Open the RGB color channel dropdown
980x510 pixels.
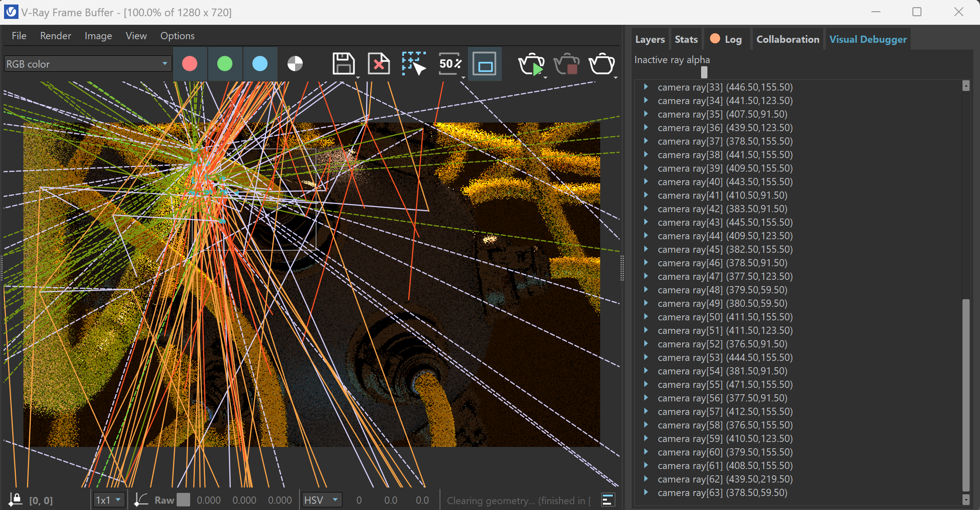click(88, 64)
